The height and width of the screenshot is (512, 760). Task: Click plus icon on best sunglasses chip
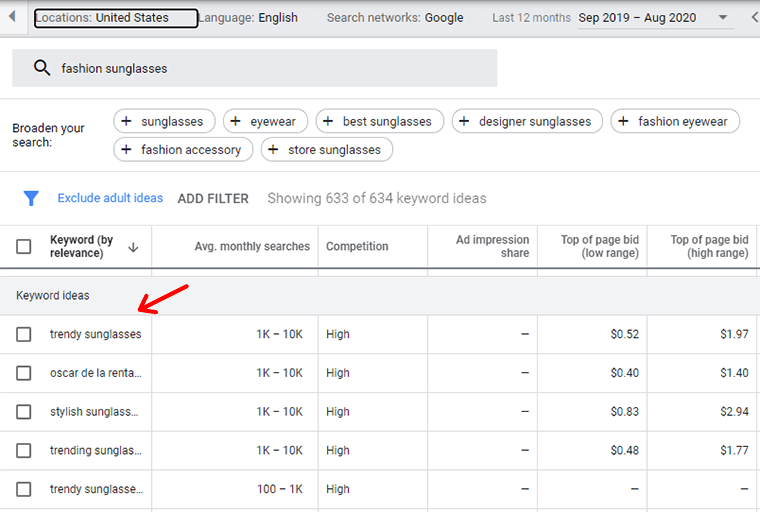point(328,121)
